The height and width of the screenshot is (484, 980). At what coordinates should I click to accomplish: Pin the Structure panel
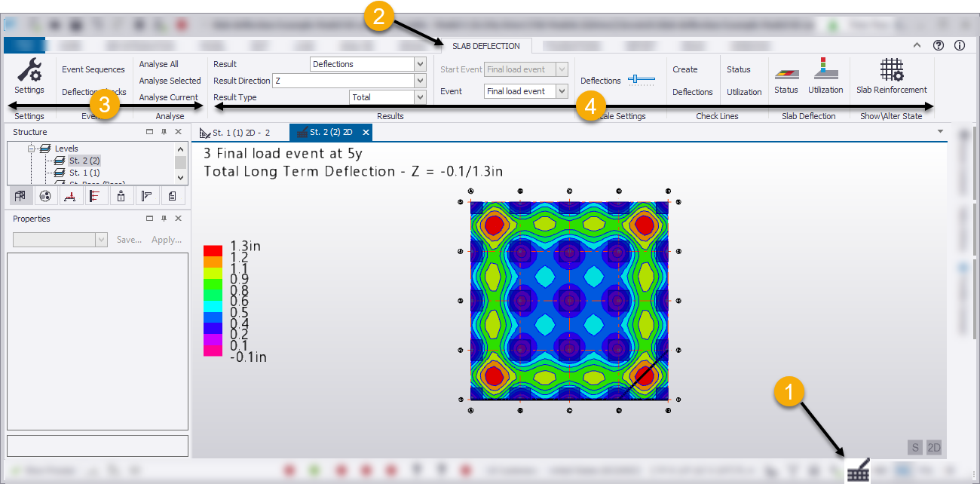click(164, 132)
